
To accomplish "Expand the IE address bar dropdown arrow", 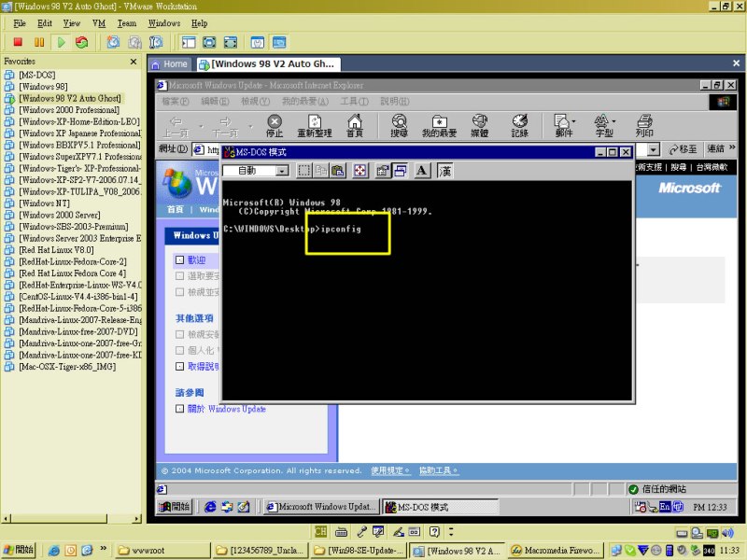I will (653, 149).
